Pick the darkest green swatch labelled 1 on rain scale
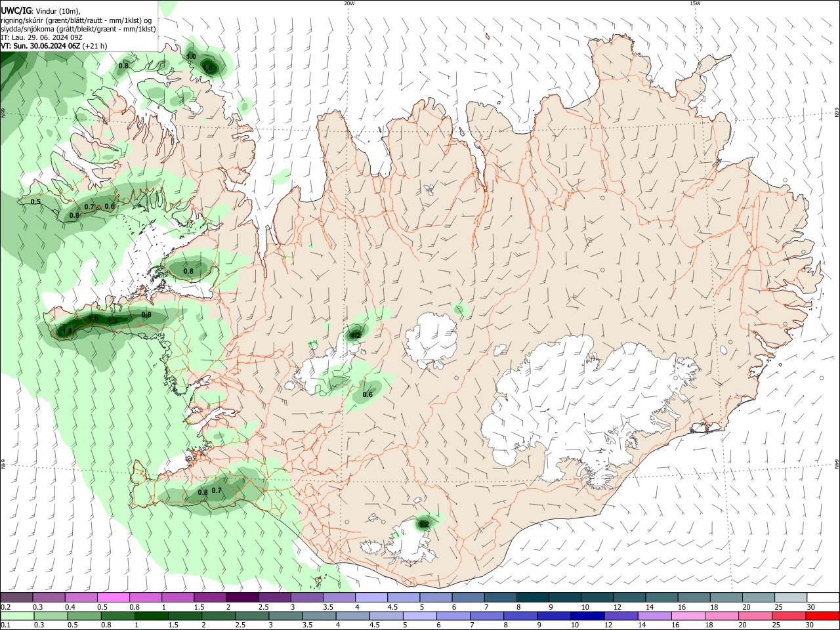 pyautogui.click(x=152, y=616)
